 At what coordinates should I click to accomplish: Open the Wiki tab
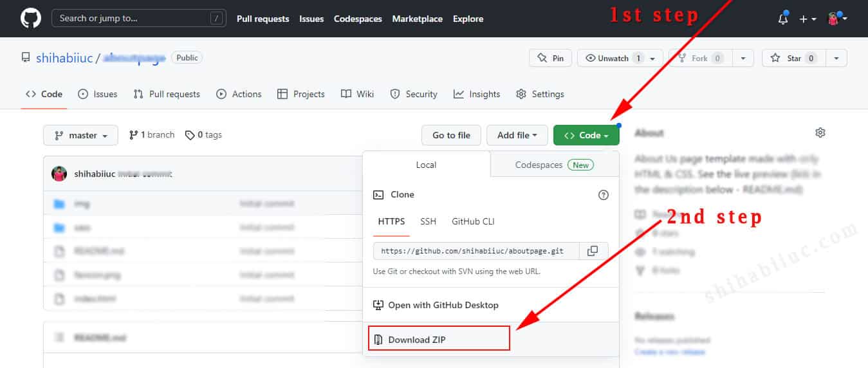pos(357,94)
